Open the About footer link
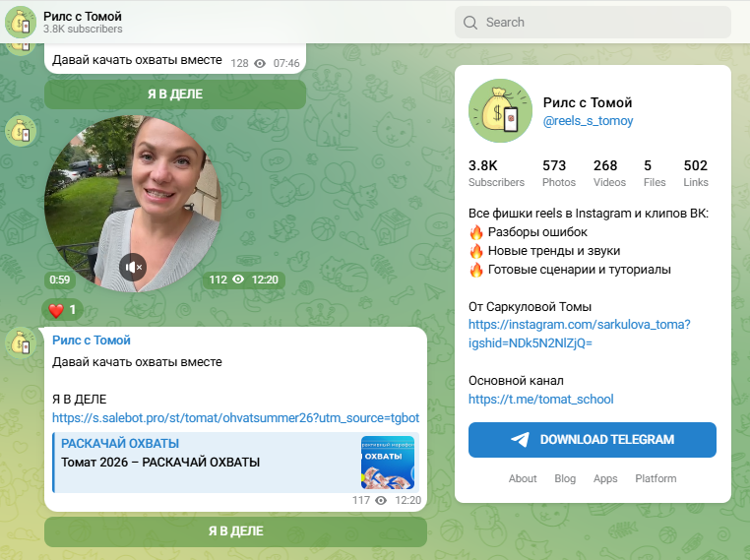The height and width of the screenshot is (560, 750). [523, 478]
